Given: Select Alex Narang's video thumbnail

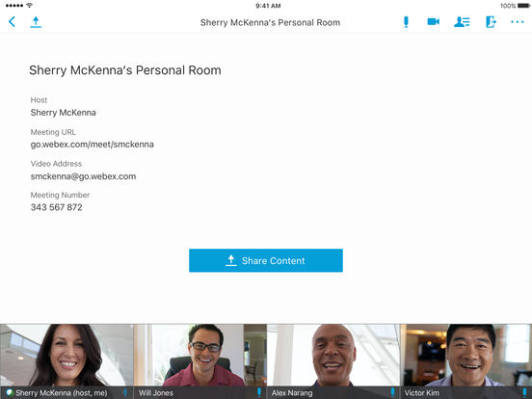Looking at the screenshot, I should [x=333, y=361].
